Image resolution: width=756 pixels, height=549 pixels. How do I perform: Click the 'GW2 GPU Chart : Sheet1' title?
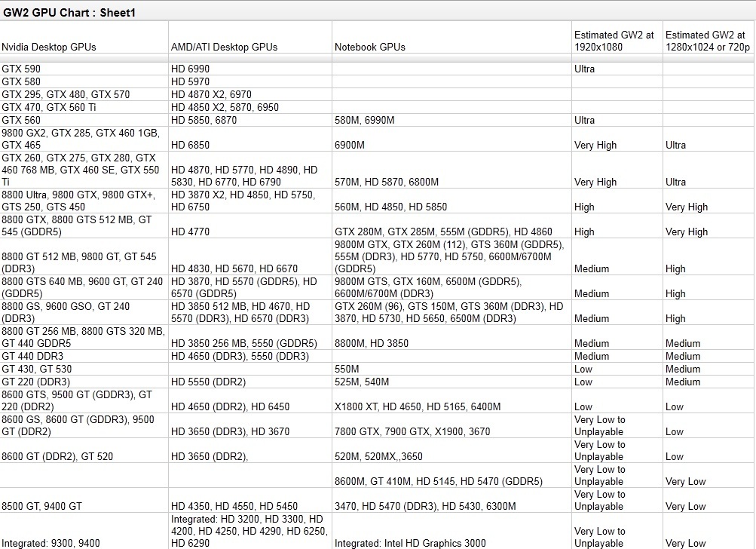click(x=69, y=13)
